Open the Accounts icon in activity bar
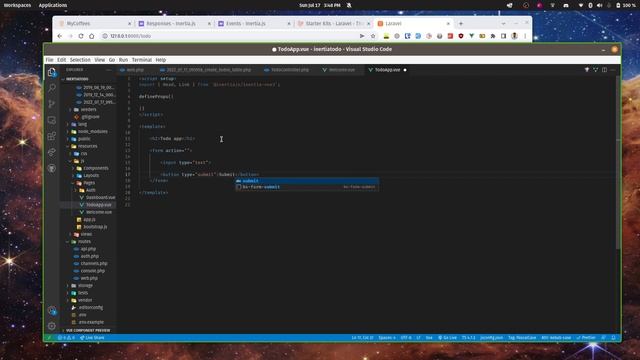Viewport: 640px width, 360px height. 52,311
